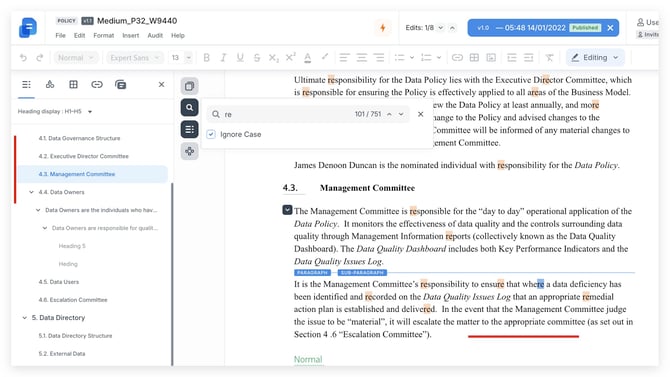Click the puzzle-shaped icon in vertical strip
670x377 pixels.
point(190,151)
